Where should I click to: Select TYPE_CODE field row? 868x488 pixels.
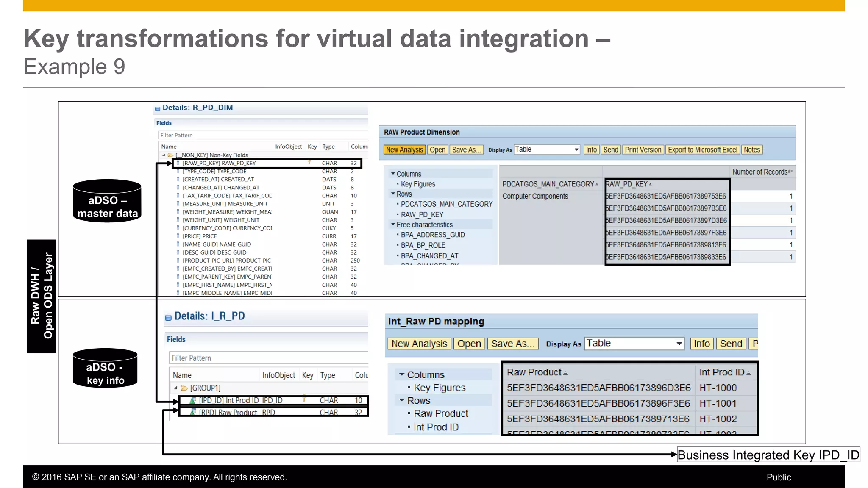[x=267, y=171]
